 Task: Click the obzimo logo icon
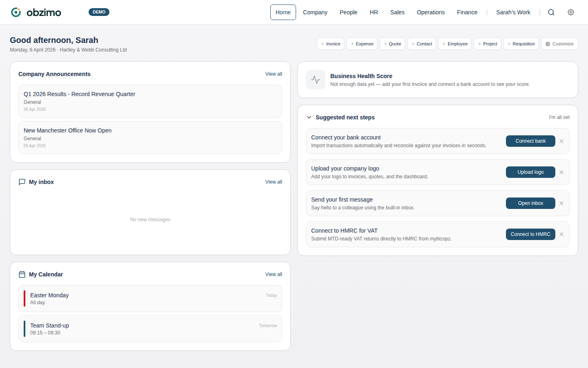(16, 12)
